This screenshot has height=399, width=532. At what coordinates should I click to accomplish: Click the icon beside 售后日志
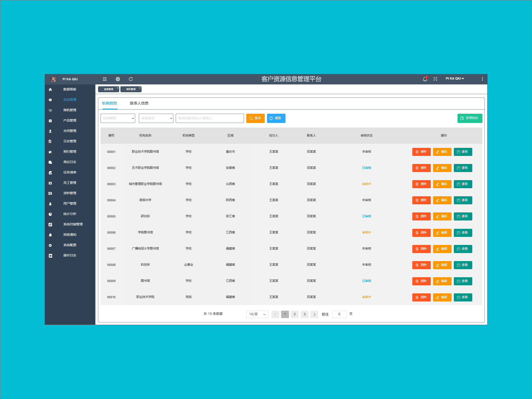point(50,162)
